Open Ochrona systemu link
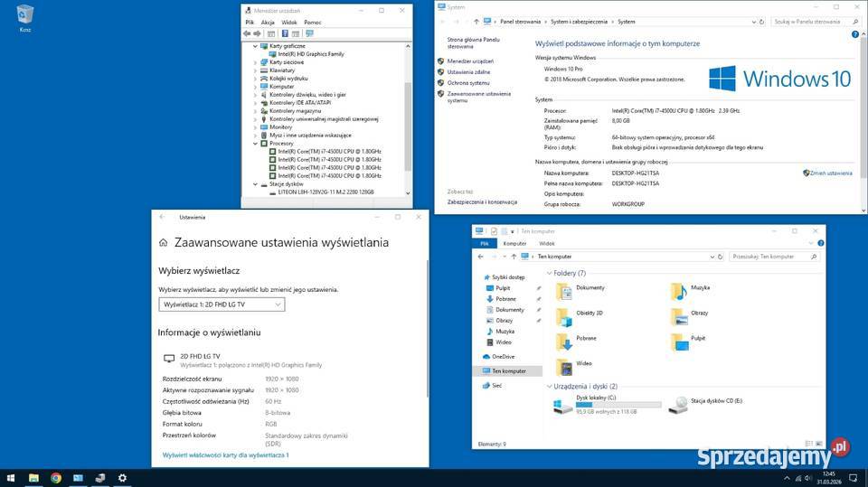The height and width of the screenshot is (487, 868). pos(468,83)
